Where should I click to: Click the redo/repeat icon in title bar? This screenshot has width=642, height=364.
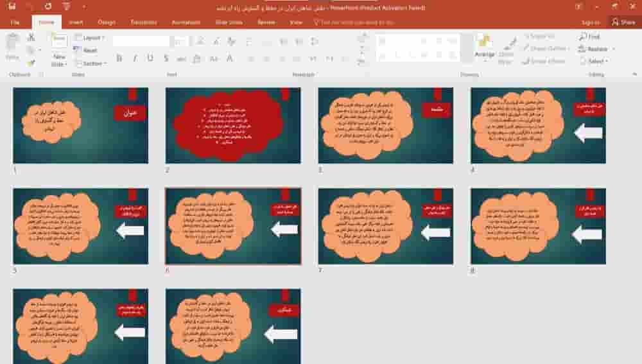[x=49, y=6]
